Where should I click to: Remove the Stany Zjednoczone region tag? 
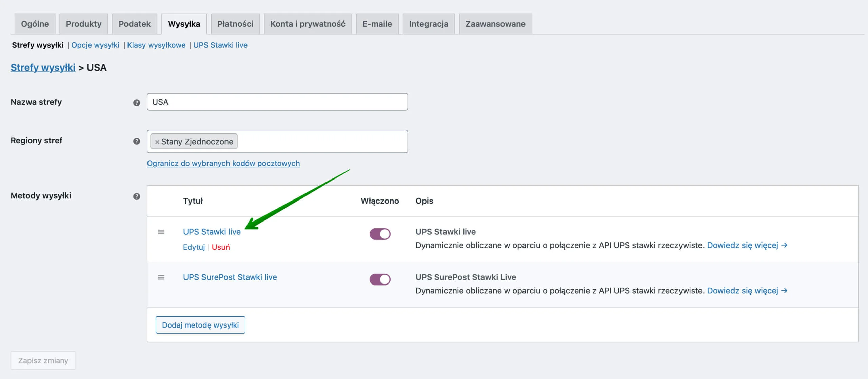point(157,142)
